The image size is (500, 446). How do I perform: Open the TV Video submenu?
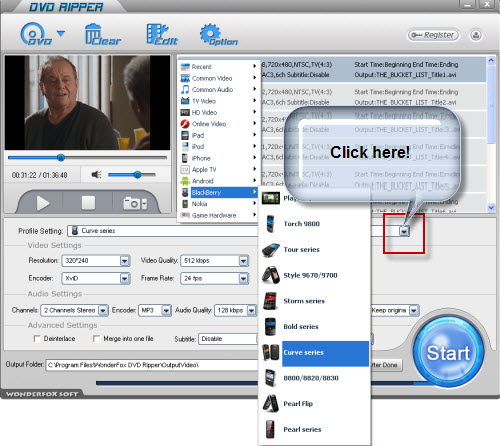click(x=218, y=101)
